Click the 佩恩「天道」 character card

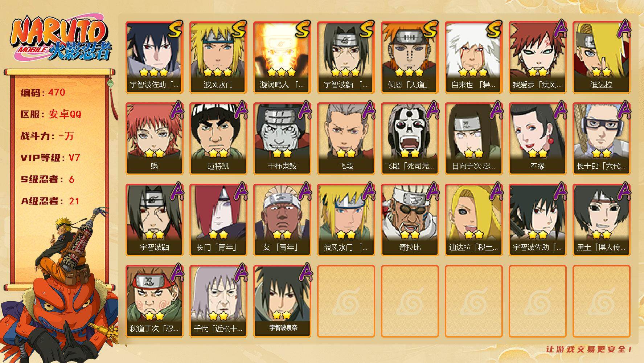(410, 57)
